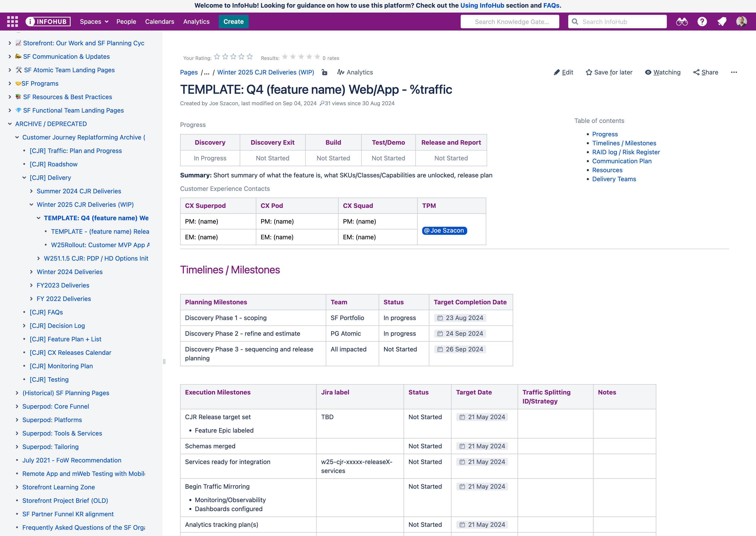Click the 23 Aug 2024 date chip

coord(460,318)
